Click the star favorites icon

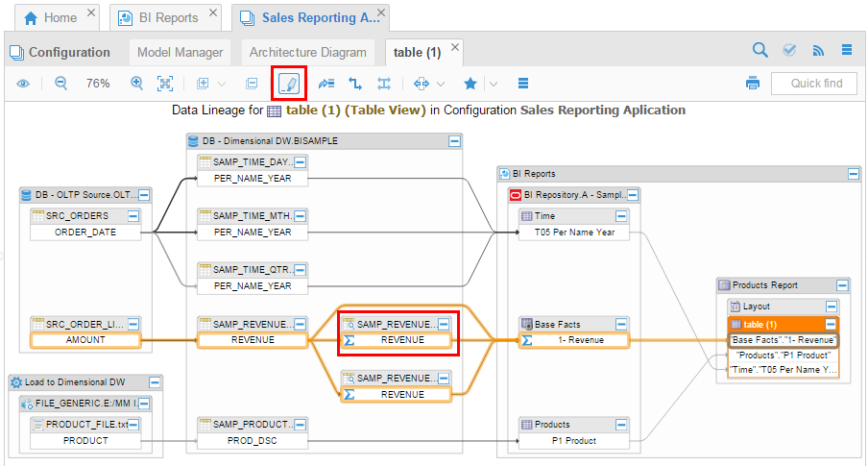(470, 84)
